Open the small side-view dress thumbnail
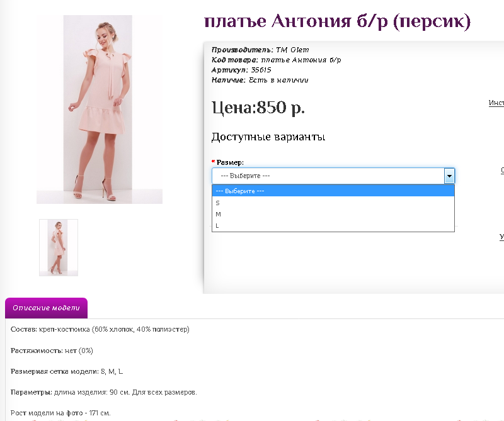The height and width of the screenshot is (421, 504). click(x=59, y=247)
